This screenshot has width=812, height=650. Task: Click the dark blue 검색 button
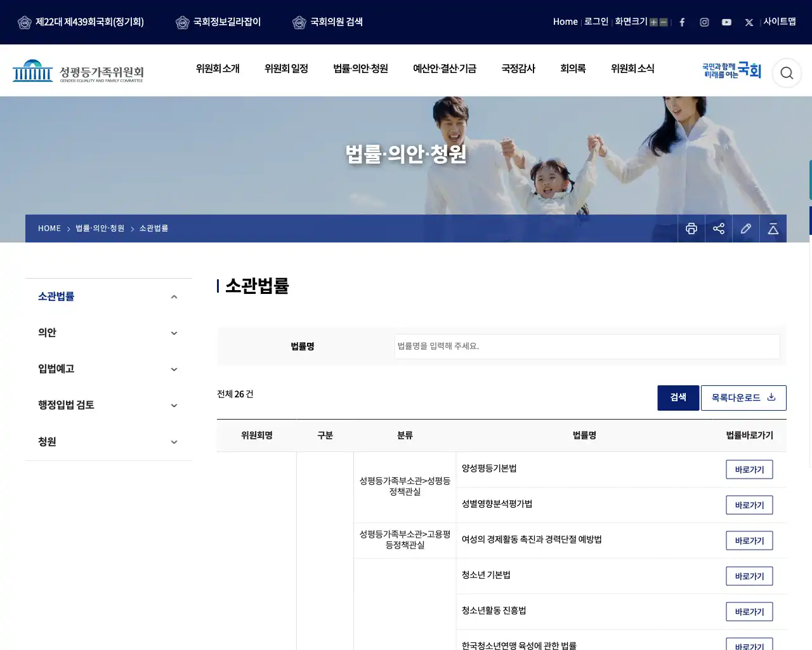click(678, 398)
